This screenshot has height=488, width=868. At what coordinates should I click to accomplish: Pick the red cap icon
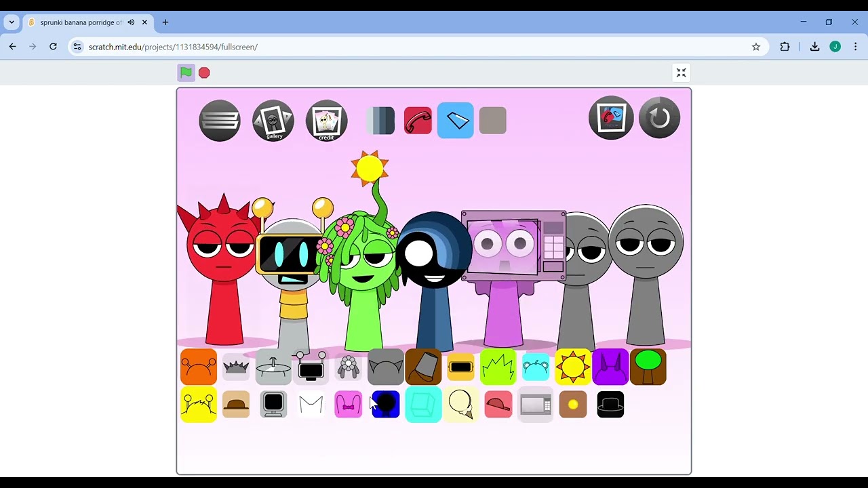click(498, 405)
